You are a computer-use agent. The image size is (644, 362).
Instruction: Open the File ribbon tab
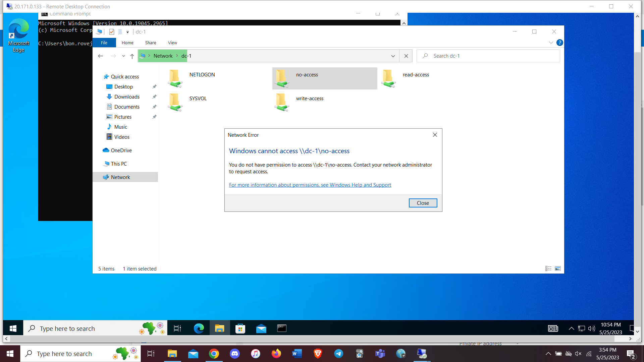click(x=104, y=43)
